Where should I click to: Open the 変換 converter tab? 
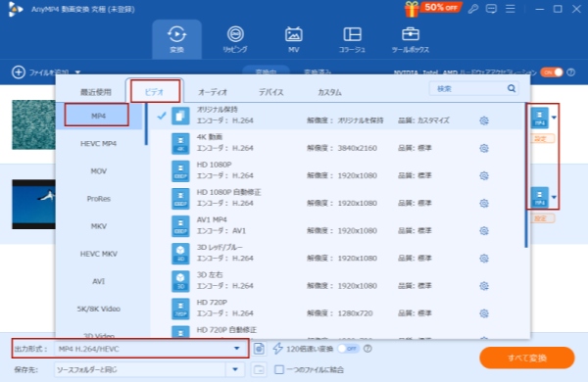pyautogui.click(x=176, y=39)
